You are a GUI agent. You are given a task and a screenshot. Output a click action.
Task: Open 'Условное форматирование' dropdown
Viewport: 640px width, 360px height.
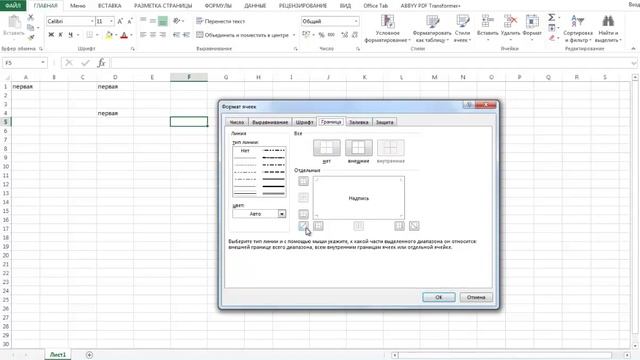pyautogui.click(x=387, y=29)
